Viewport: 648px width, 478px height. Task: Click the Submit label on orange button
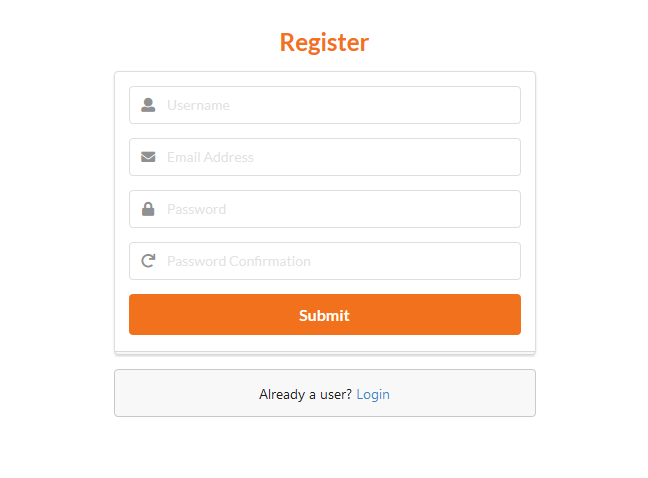pyautogui.click(x=324, y=316)
